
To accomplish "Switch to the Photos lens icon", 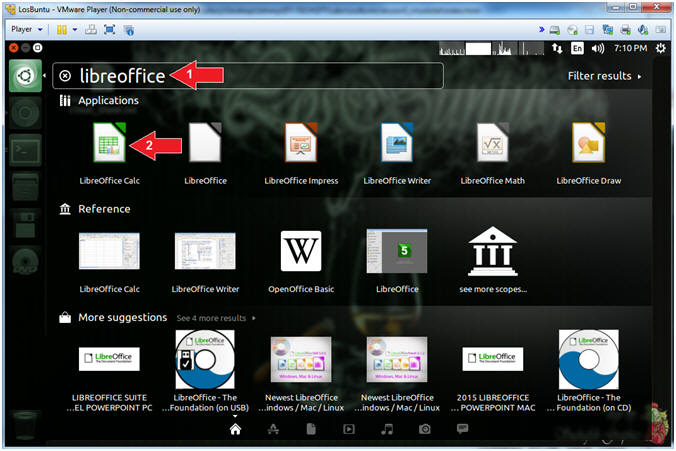I will (x=425, y=429).
